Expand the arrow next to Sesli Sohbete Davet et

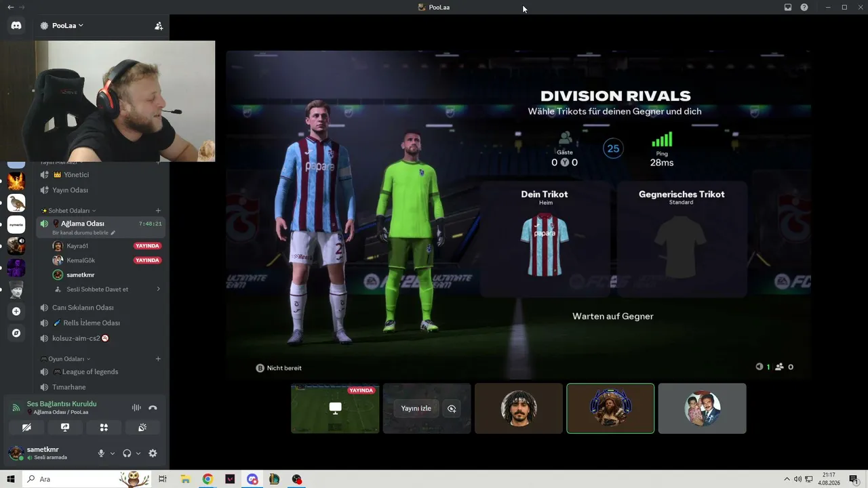(158, 289)
